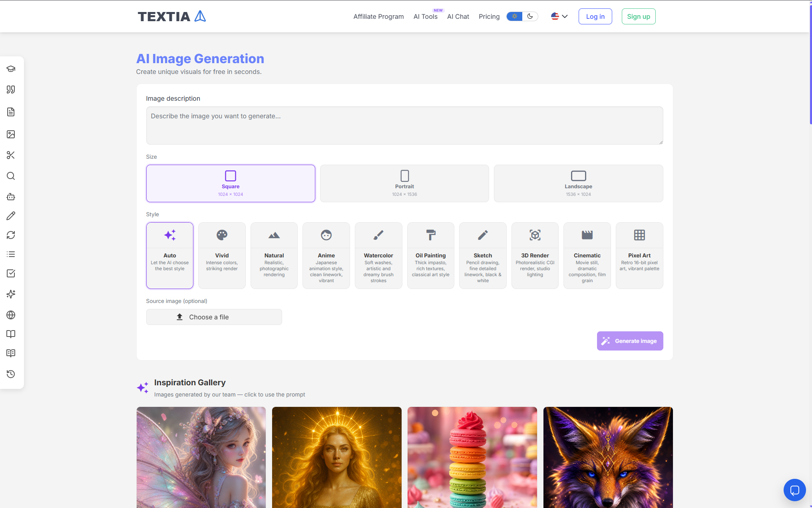
Task: Choose the Auto style
Action: pos(170,255)
